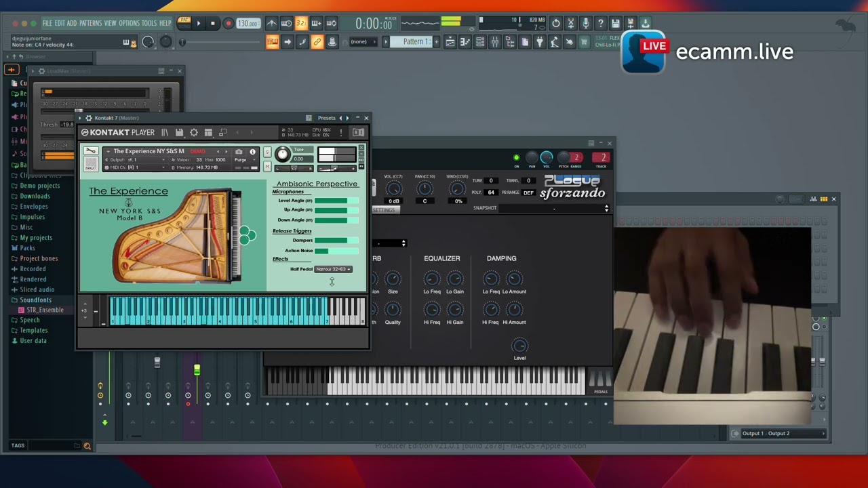Open Kontakt settings gear icon
Viewport: 868px width, 488px height.
point(194,132)
